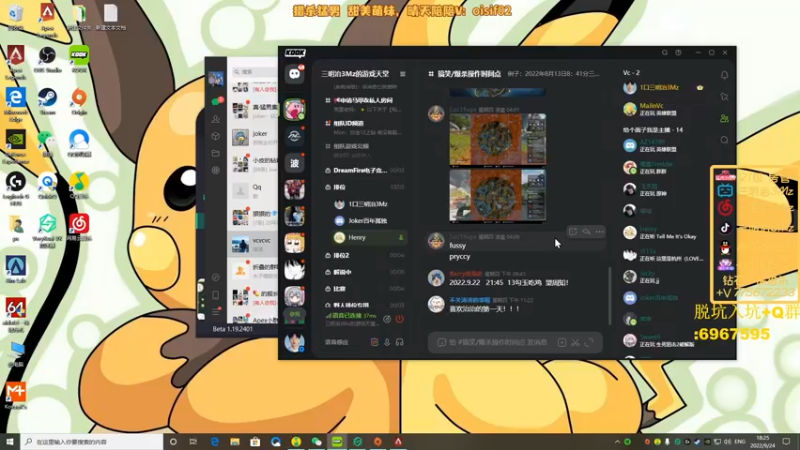
Task: Open WeChat bottom hamburger menu icon
Action: point(216,312)
